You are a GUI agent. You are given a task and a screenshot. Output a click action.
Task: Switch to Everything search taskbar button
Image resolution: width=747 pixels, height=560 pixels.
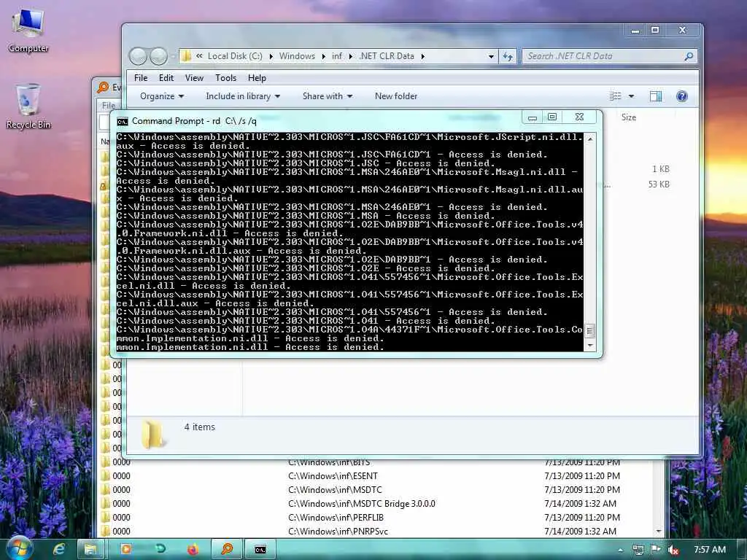(x=227, y=550)
